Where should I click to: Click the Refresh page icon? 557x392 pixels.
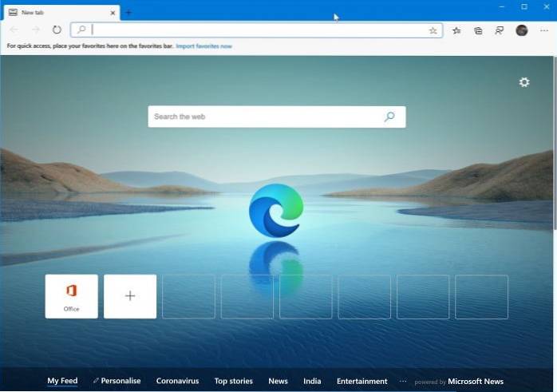click(x=57, y=30)
